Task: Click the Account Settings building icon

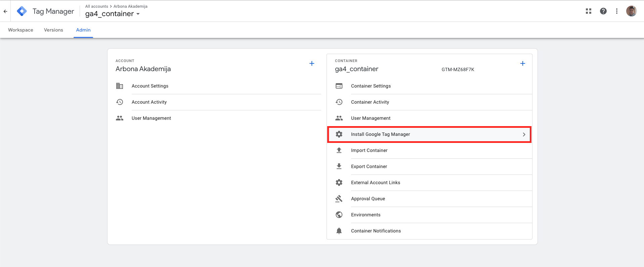Action: [120, 86]
